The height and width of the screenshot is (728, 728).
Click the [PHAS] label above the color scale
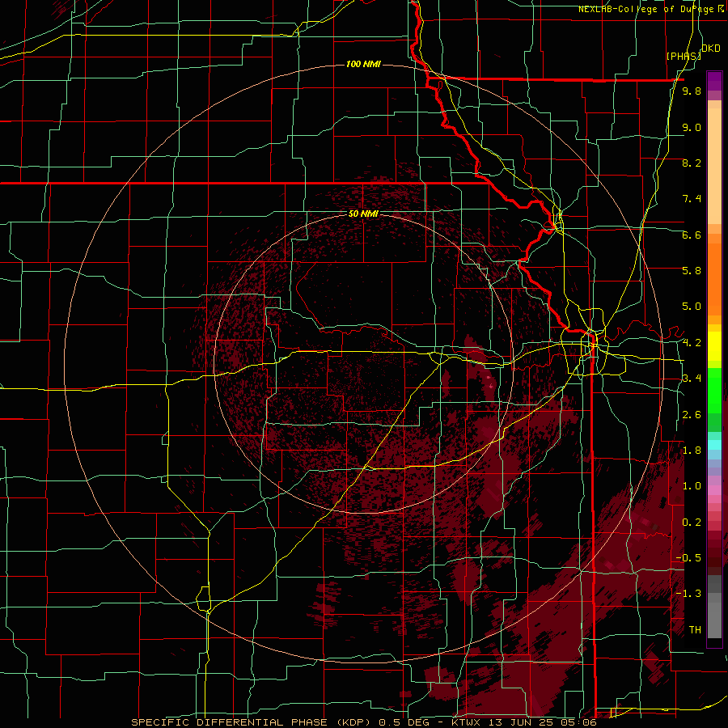click(684, 56)
